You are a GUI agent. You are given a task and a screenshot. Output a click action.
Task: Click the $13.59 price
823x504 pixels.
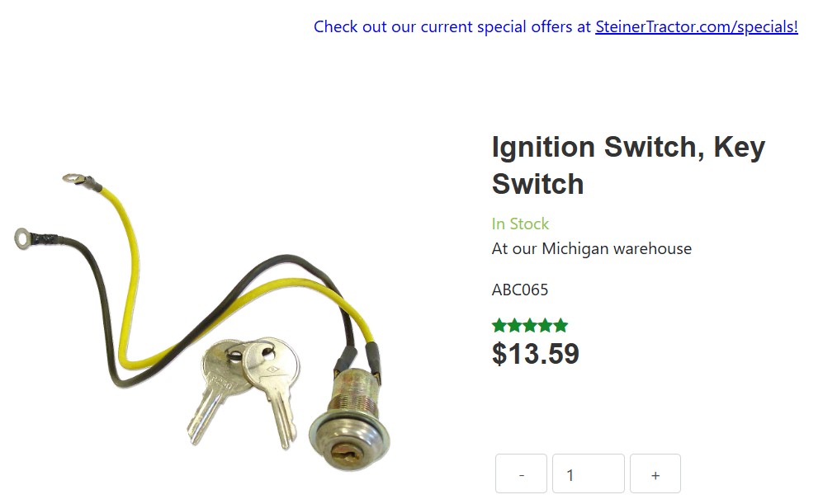coord(536,354)
